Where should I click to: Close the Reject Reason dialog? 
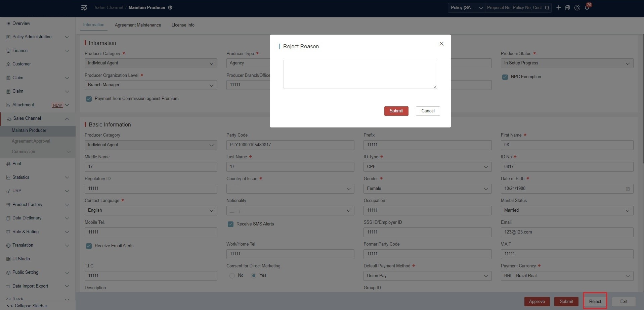click(441, 44)
